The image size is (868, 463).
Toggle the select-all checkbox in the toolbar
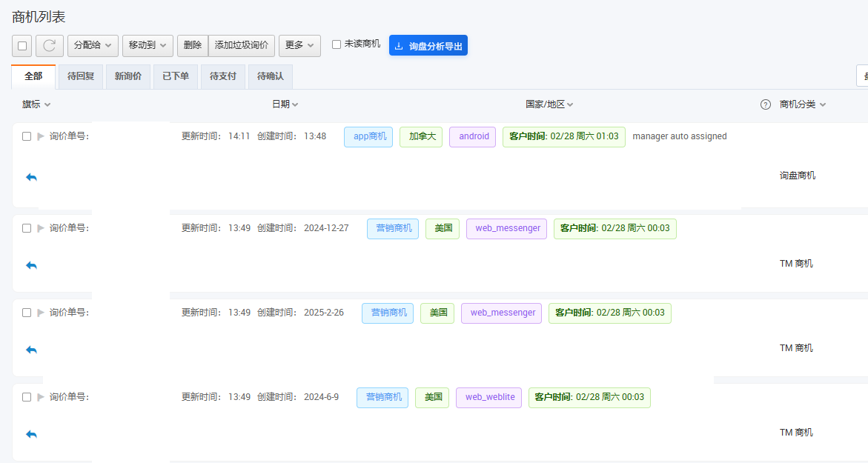click(x=22, y=46)
